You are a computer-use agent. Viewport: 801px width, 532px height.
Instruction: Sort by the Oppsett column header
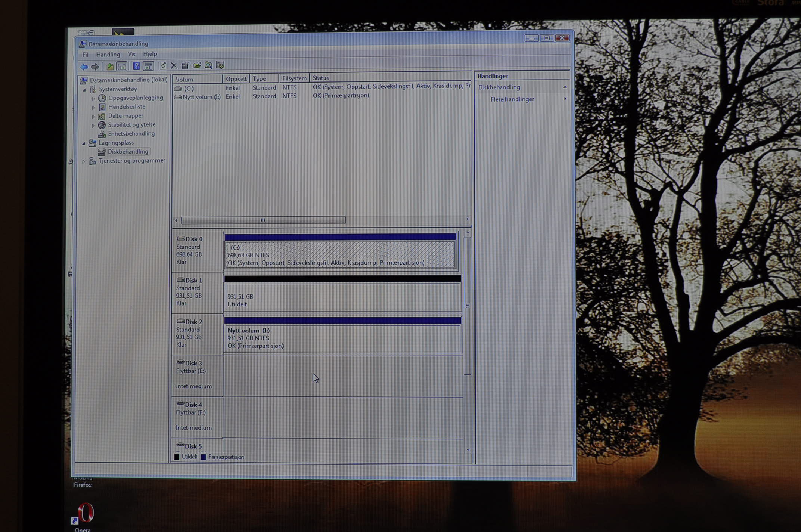[236, 79]
